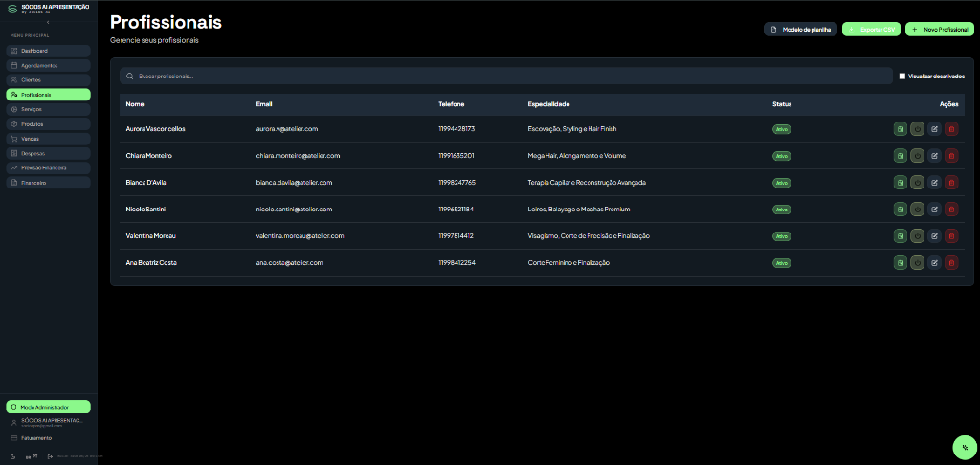Click the Ana Beatriz Costa name cell
The height and width of the screenshot is (465, 980).
point(151,263)
